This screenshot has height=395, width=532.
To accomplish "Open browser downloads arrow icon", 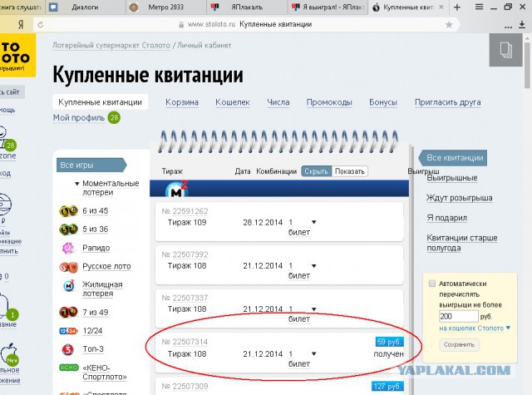I will 522,24.
